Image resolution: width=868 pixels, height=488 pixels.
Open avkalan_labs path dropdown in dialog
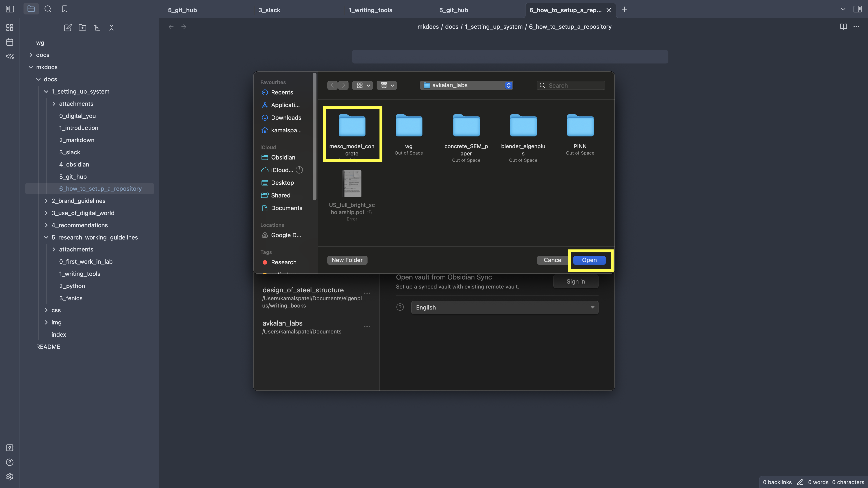[466, 85]
